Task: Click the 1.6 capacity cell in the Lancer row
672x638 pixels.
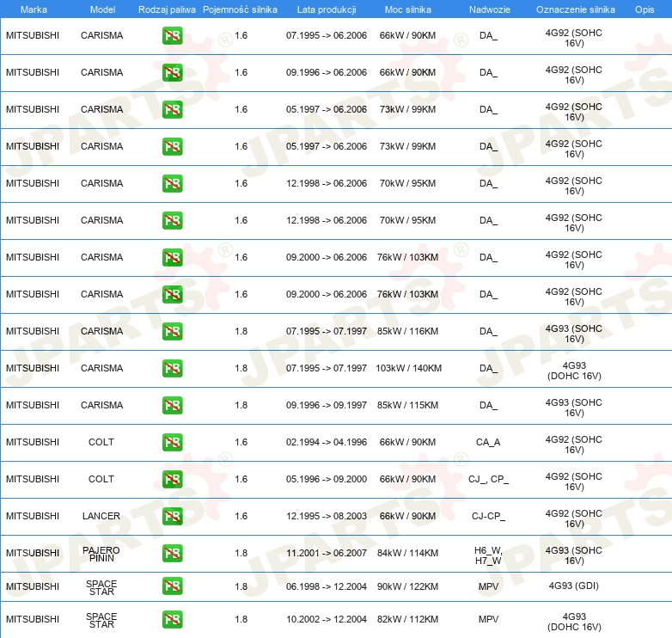Action: (x=241, y=516)
